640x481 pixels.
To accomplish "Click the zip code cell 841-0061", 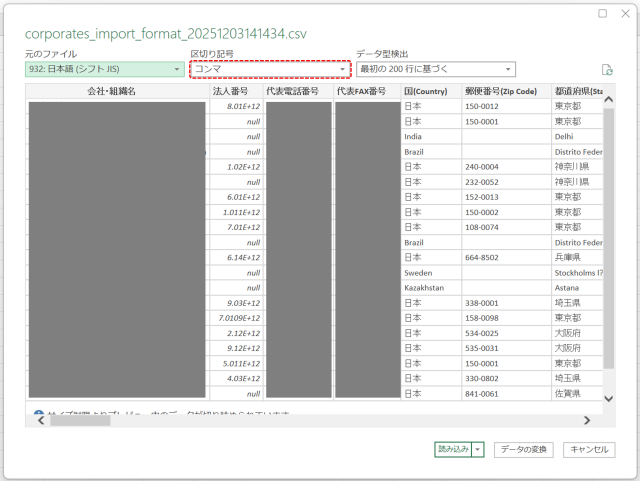I will pos(506,394).
